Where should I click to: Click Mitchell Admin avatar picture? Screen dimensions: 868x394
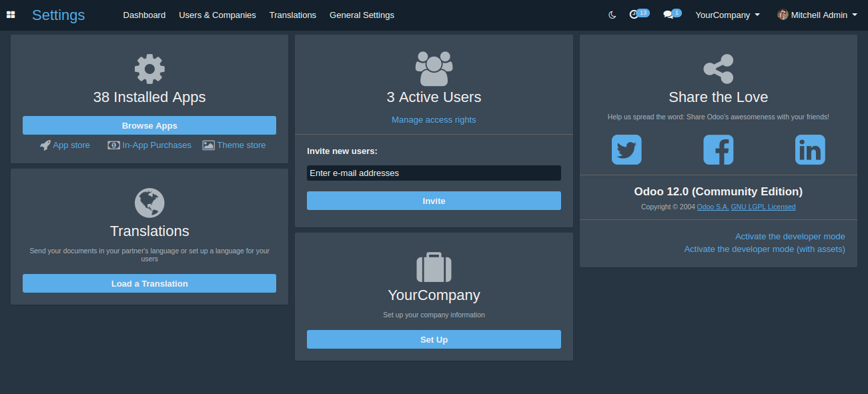click(x=783, y=15)
